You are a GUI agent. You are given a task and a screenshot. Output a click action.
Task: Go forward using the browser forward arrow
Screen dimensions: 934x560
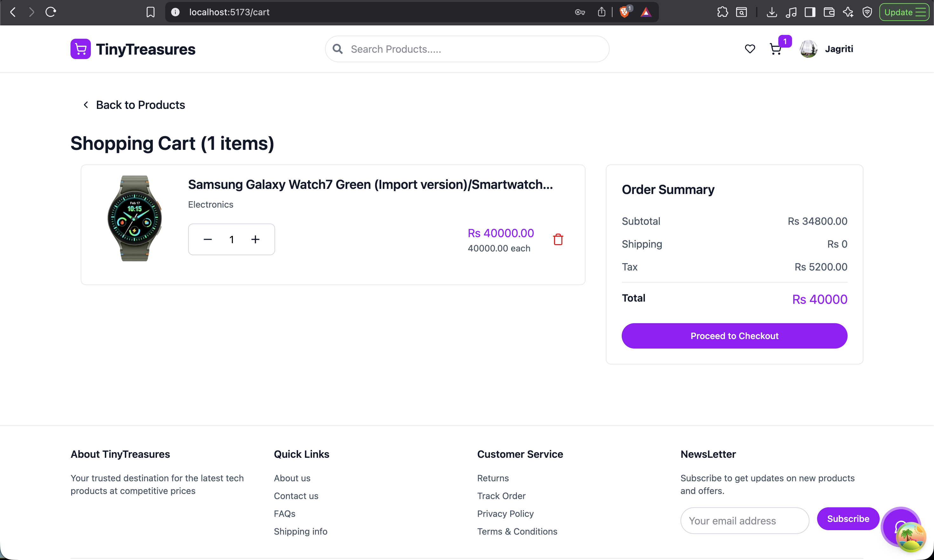[32, 12]
